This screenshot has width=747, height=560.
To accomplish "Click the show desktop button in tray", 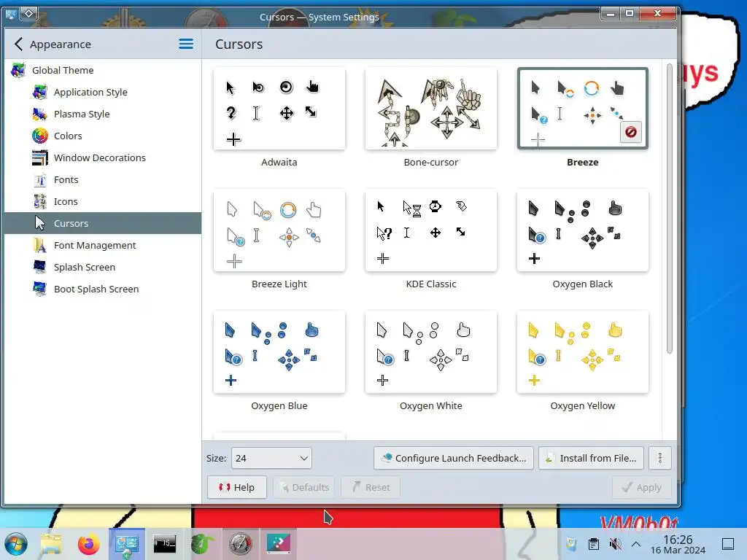I will 728,544.
